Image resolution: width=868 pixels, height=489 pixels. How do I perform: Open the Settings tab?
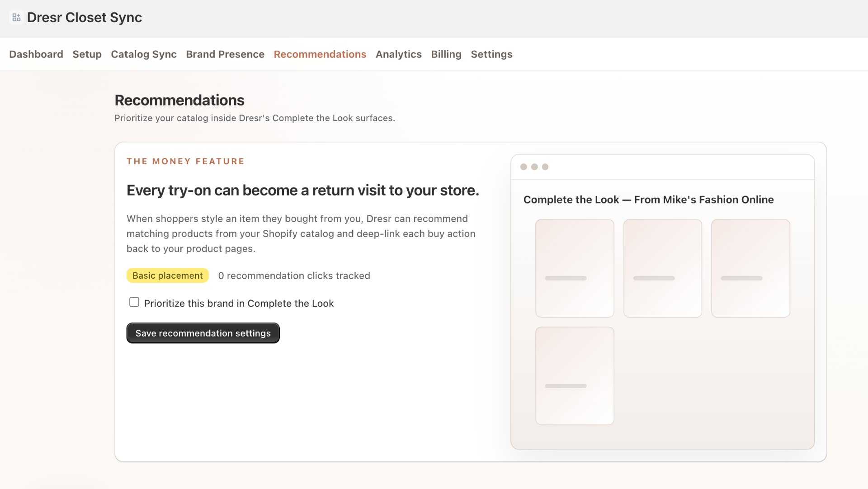click(491, 54)
